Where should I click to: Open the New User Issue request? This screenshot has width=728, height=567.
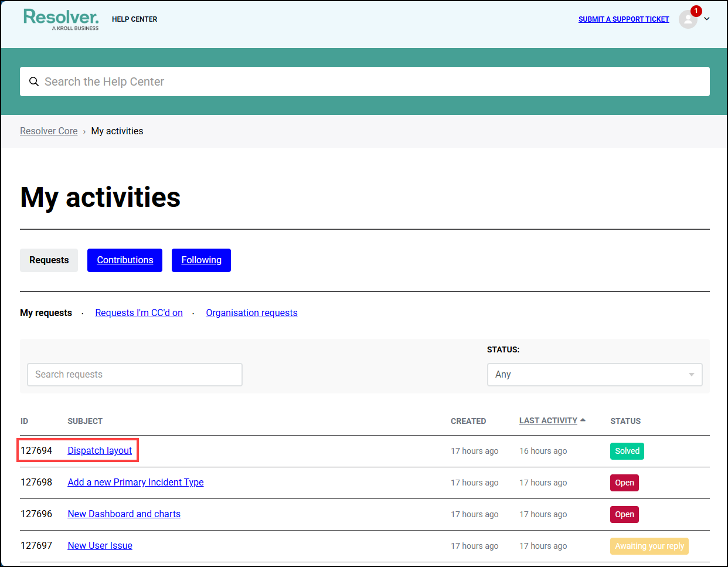(100, 546)
